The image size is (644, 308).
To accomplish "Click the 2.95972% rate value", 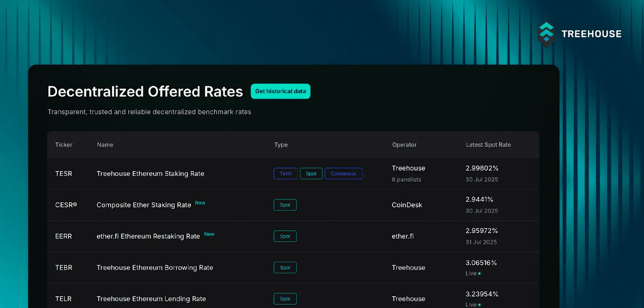I will point(482,231).
